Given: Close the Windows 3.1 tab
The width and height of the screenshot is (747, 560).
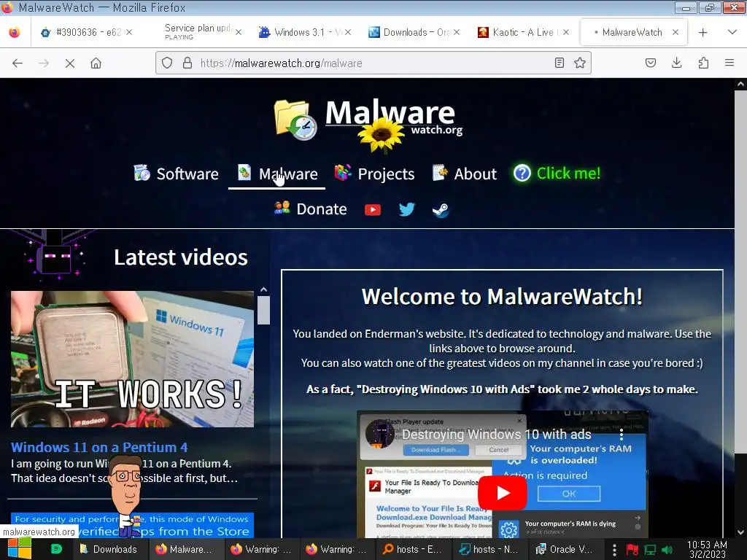Looking at the screenshot, I should coord(348,32).
